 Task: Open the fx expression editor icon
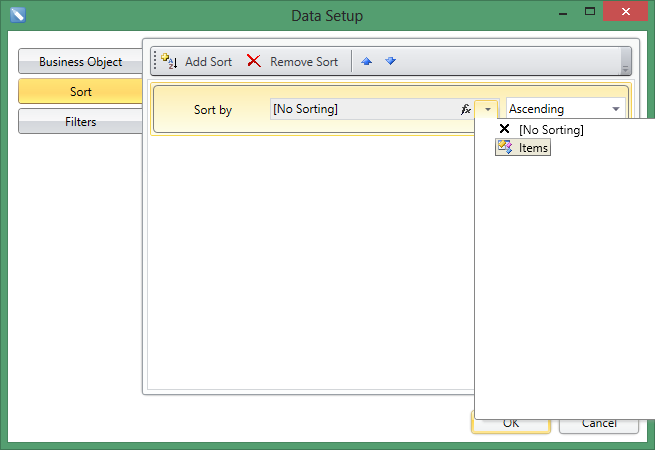[465, 109]
